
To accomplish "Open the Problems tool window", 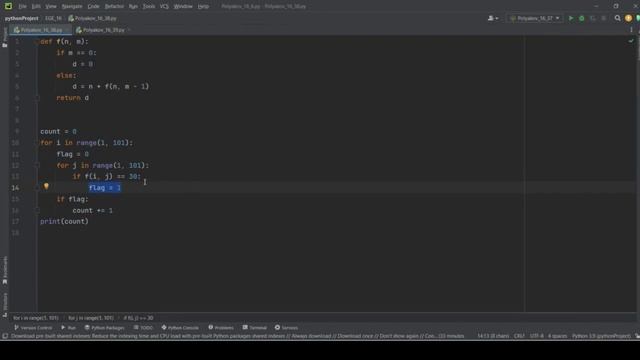I will point(221,328).
